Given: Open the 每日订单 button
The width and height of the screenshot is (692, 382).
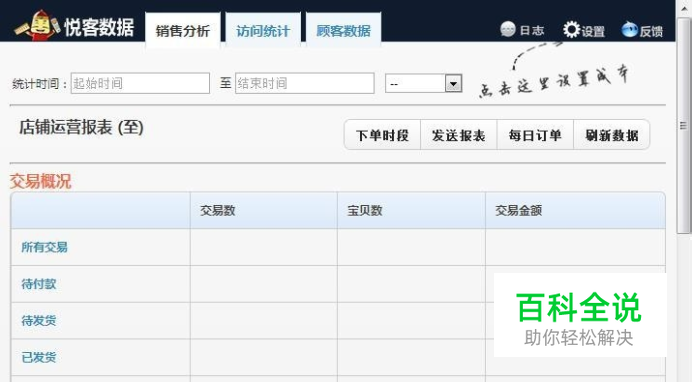Looking at the screenshot, I should coord(535,135).
